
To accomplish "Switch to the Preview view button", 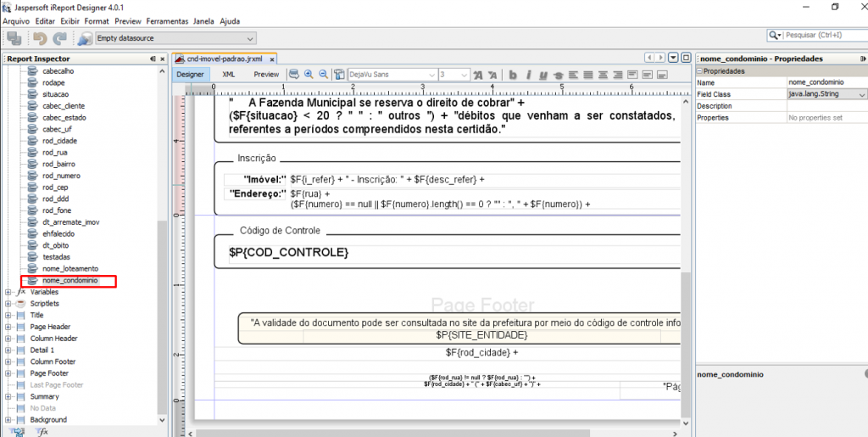I will 266,74.
